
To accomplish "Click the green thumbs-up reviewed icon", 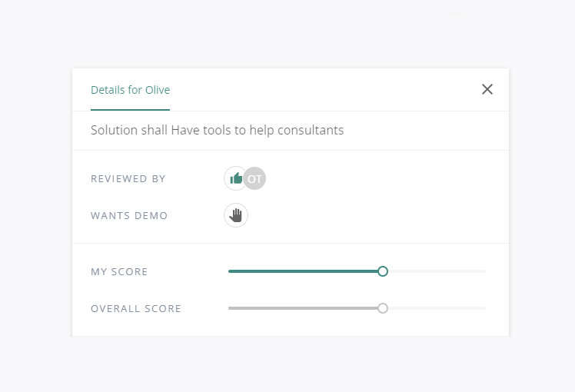I will pyautogui.click(x=234, y=178).
